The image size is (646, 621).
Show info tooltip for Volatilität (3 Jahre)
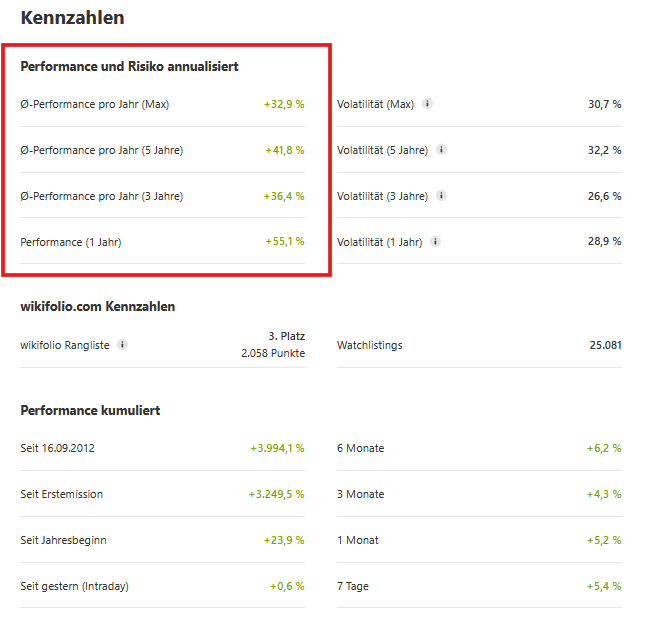point(441,196)
